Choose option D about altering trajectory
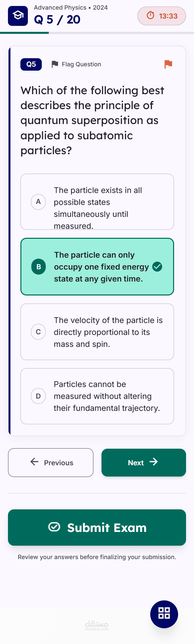 [x=97, y=396]
